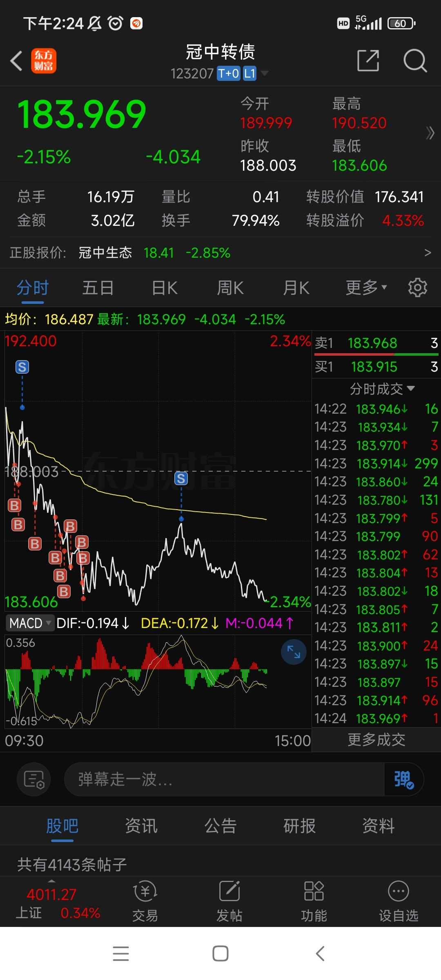This screenshot has height=980, width=441.
Task: Tap the DIF:-0.194 indicator value
Action: pos(93,623)
